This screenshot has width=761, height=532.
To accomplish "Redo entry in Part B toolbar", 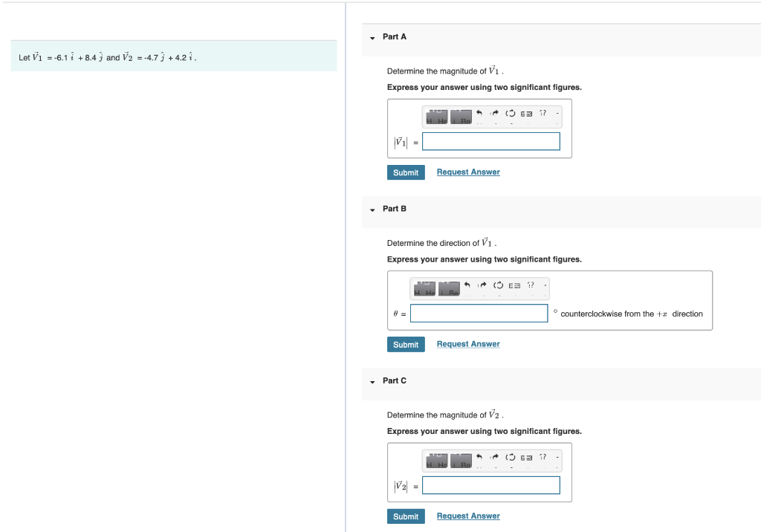I will tap(482, 285).
